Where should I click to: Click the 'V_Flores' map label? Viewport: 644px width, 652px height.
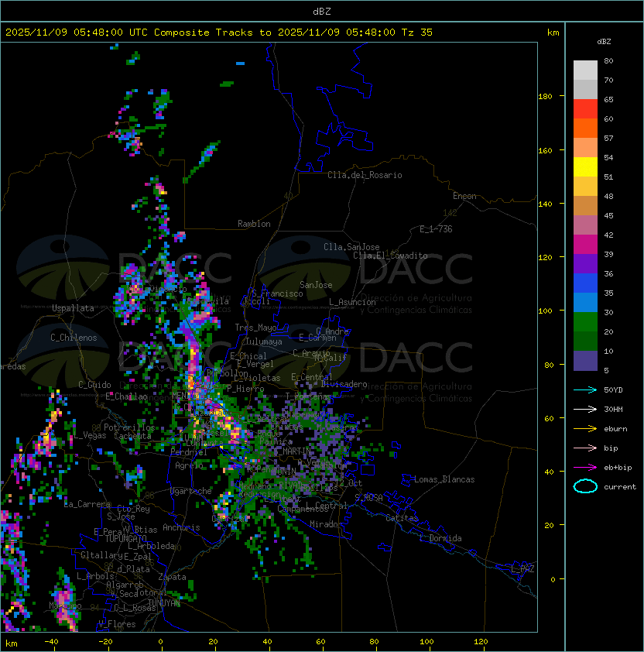click(x=117, y=624)
